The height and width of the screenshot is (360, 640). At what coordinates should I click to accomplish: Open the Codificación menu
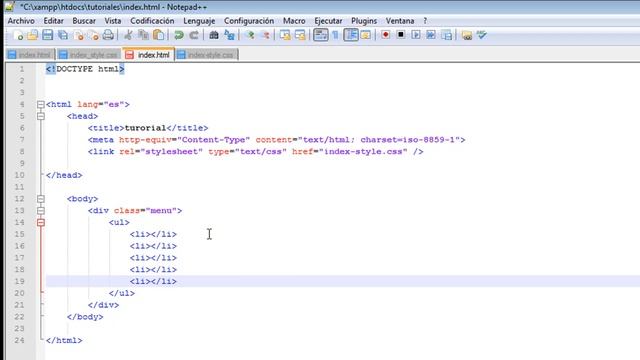click(x=152, y=21)
